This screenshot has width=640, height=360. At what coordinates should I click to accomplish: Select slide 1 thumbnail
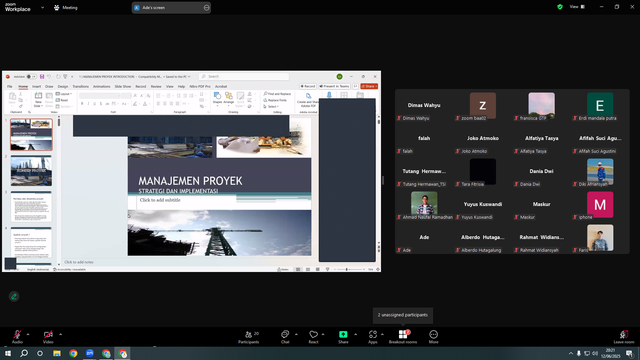point(31,135)
